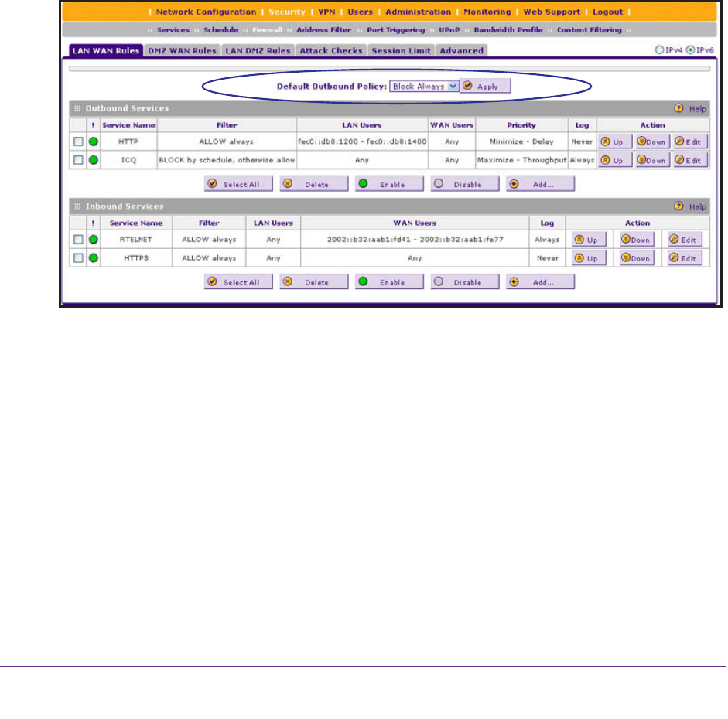The image size is (728, 719).
Task: Click green status icon of HTTPS rule
Action: click(x=94, y=258)
